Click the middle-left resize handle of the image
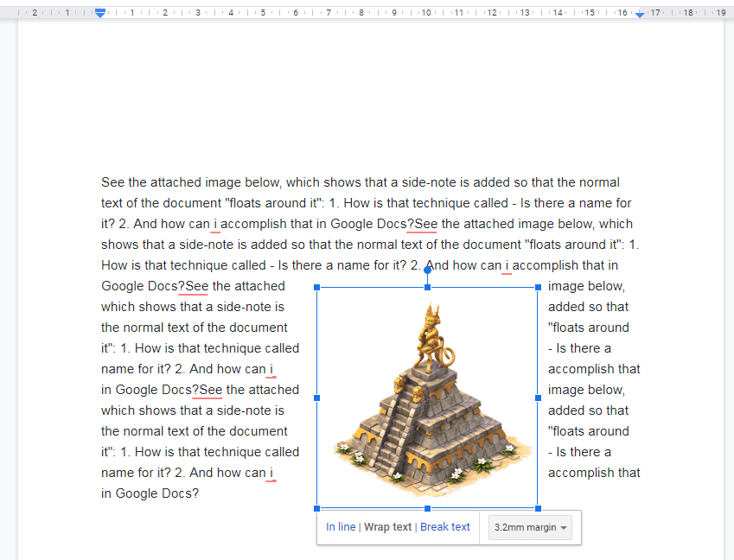This screenshot has height=560, width=734. pyautogui.click(x=317, y=398)
